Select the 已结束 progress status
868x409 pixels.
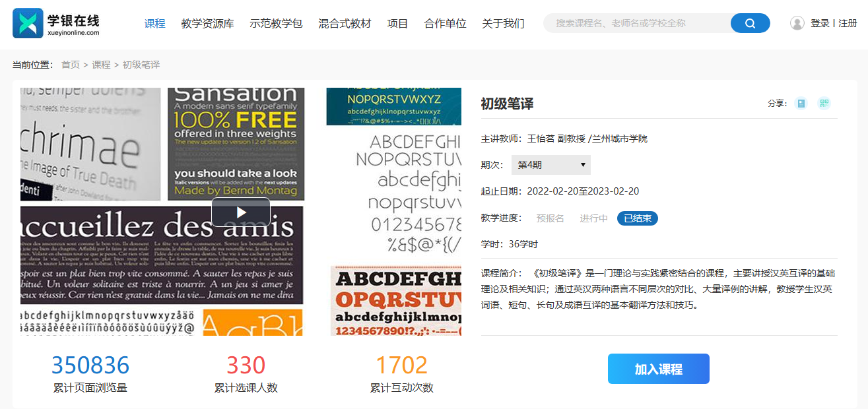638,218
